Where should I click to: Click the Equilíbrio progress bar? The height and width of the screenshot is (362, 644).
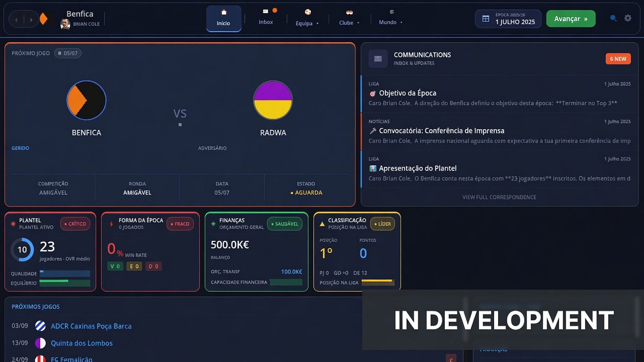click(65, 283)
